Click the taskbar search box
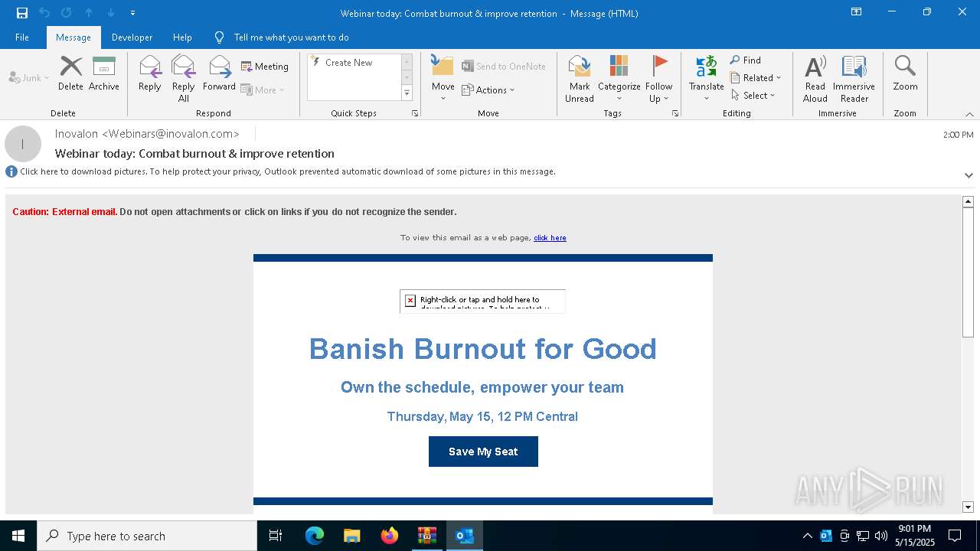This screenshot has height=551, width=980. pos(147,536)
